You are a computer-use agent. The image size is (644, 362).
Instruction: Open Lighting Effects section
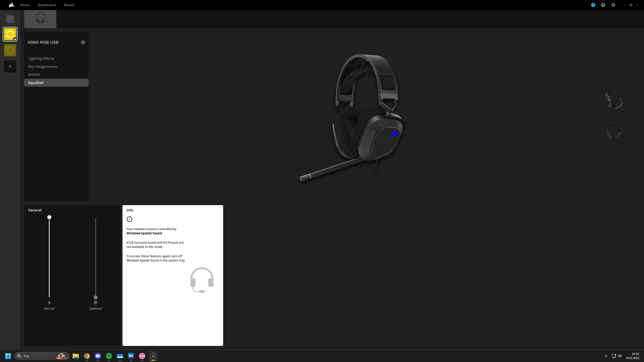41,59
